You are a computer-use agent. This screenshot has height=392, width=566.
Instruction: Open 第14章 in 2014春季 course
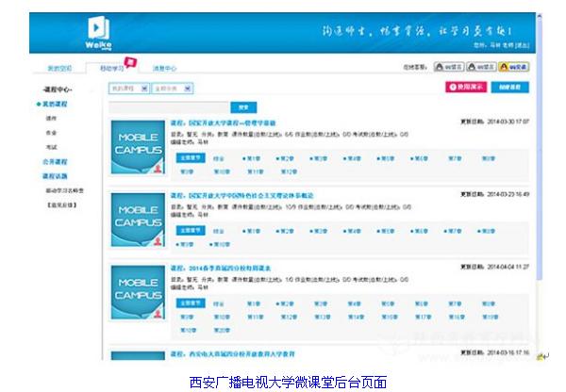(356, 317)
